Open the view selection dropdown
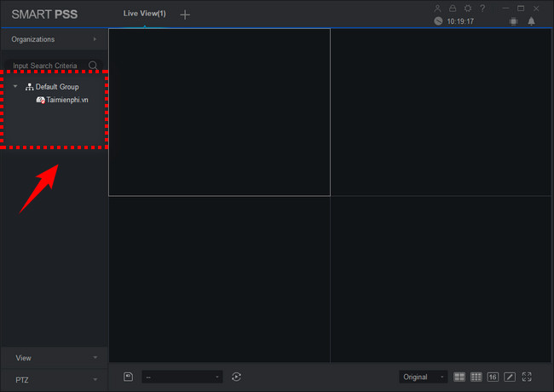The width and height of the screenshot is (554, 392). click(182, 377)
